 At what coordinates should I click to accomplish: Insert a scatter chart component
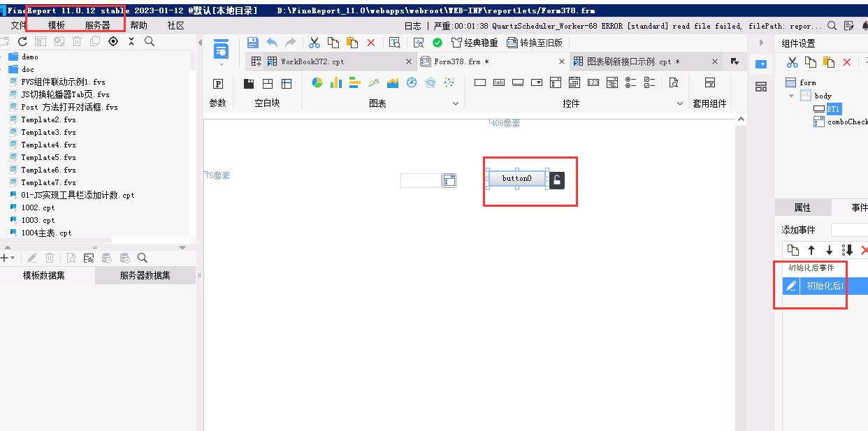pos(449,83)
